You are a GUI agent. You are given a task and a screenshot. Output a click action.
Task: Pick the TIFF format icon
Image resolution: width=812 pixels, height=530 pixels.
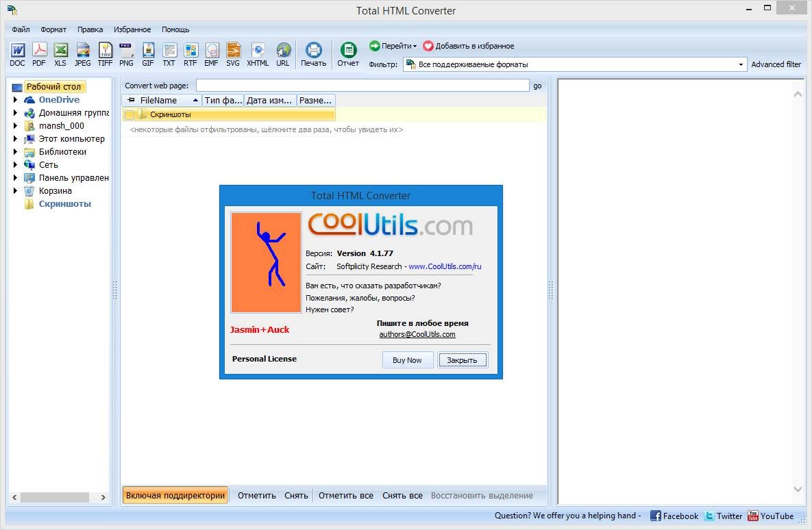(105, 54)
